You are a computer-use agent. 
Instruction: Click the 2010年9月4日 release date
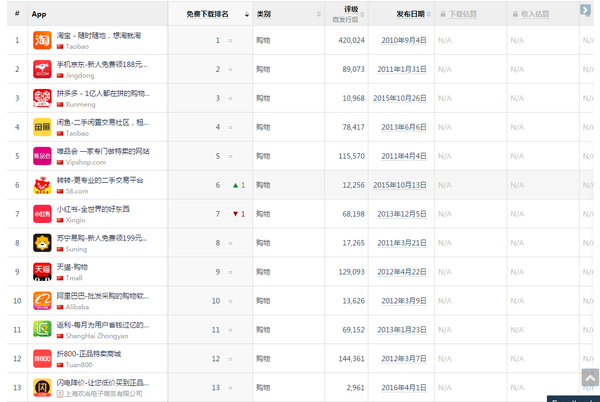pos(404,41)
